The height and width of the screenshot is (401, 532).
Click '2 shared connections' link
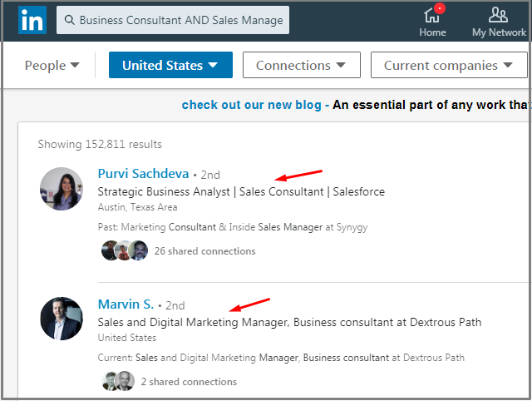click(188, 382)
